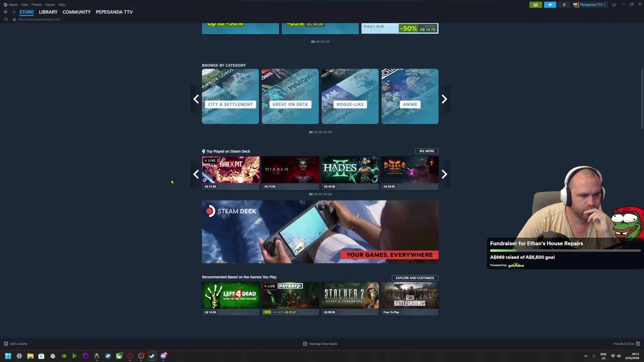Open the Diablo II Resurrected game card
This screenshot has width=644, height=362.
[410, 173]
